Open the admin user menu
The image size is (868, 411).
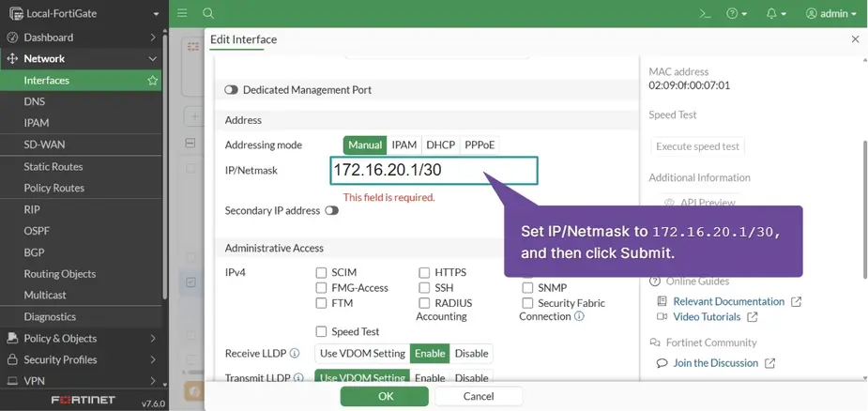click(x=830, y=14)
